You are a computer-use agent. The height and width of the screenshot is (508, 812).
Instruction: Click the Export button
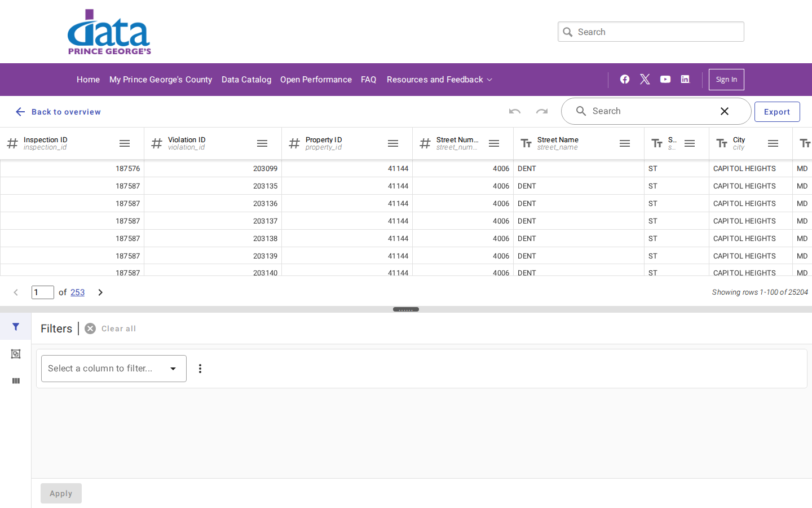(777, 112)
